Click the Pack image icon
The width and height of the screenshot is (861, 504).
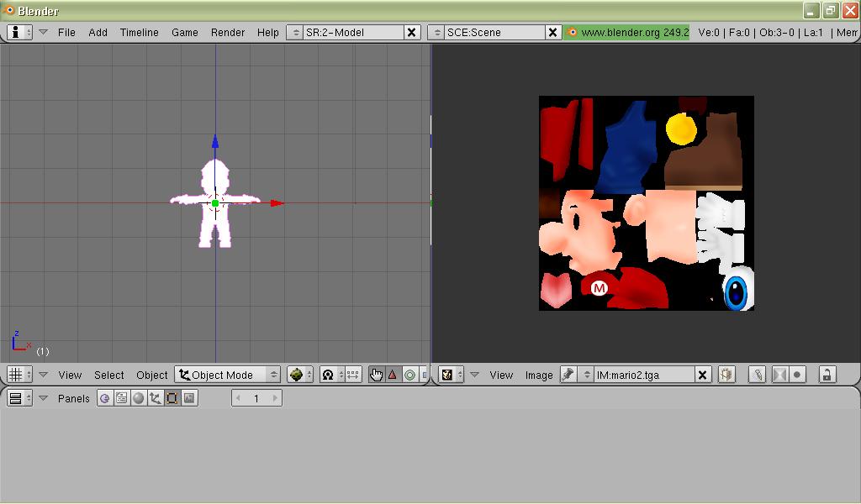pyautogui.click(x=726, y=375)
